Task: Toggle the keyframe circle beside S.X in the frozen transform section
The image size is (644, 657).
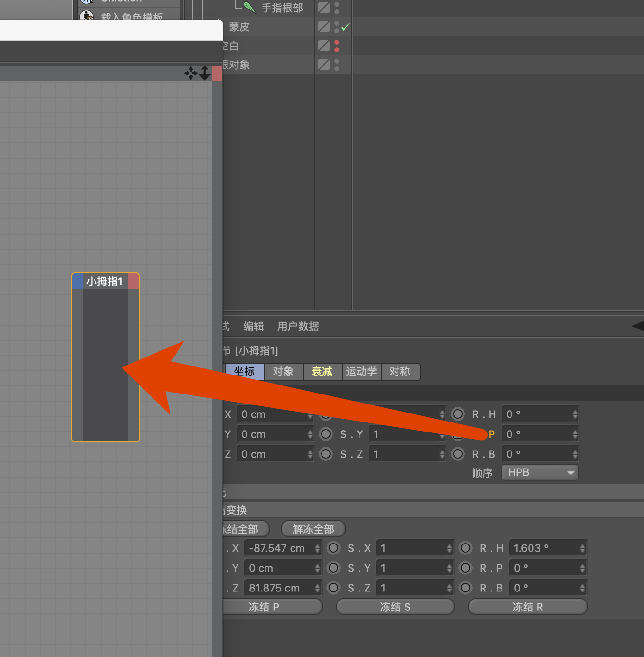Action: pos(333,548)
